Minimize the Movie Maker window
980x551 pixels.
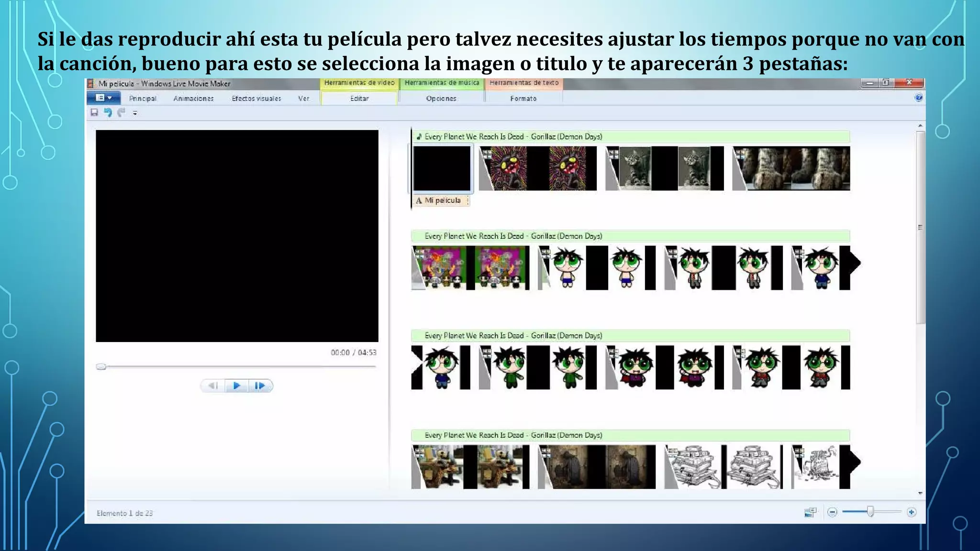pyautogui.click(x=869, y=83)
